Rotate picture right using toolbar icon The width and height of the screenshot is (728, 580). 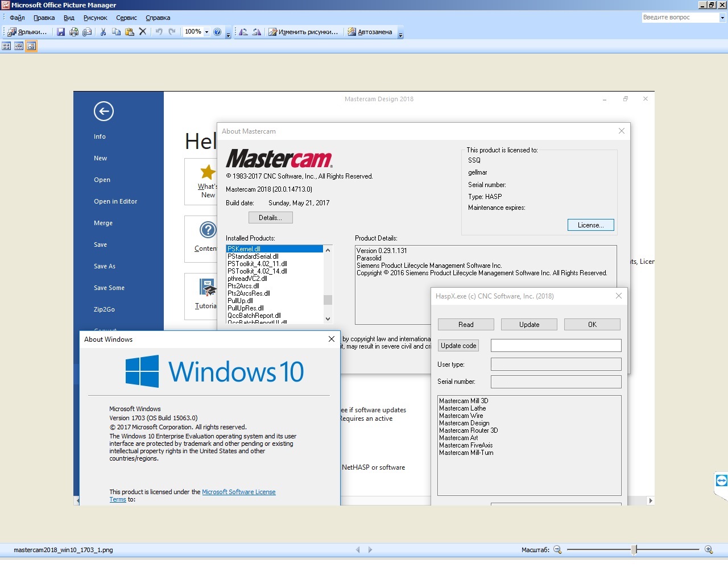tap(257, 32)
